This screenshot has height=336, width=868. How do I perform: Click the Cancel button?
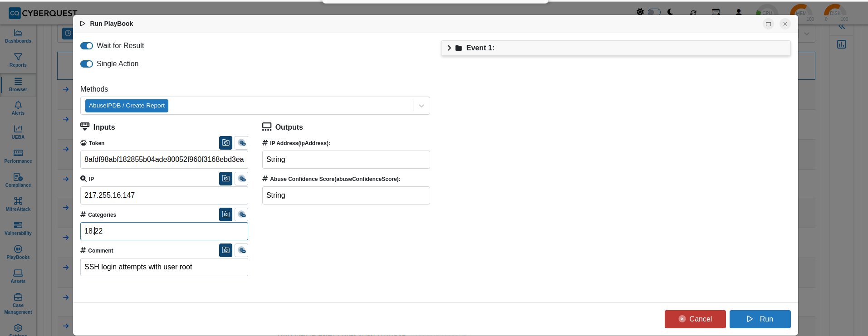695,319
